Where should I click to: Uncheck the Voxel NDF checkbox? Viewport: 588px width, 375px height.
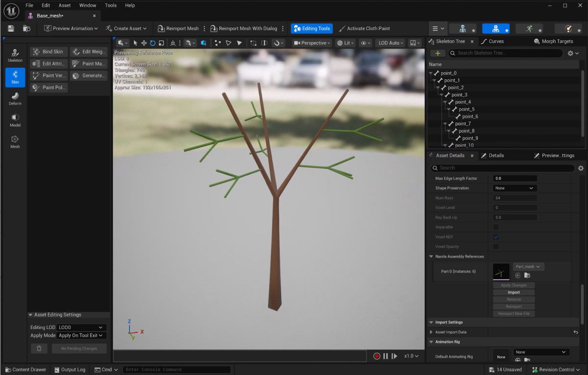pos(496,237)
